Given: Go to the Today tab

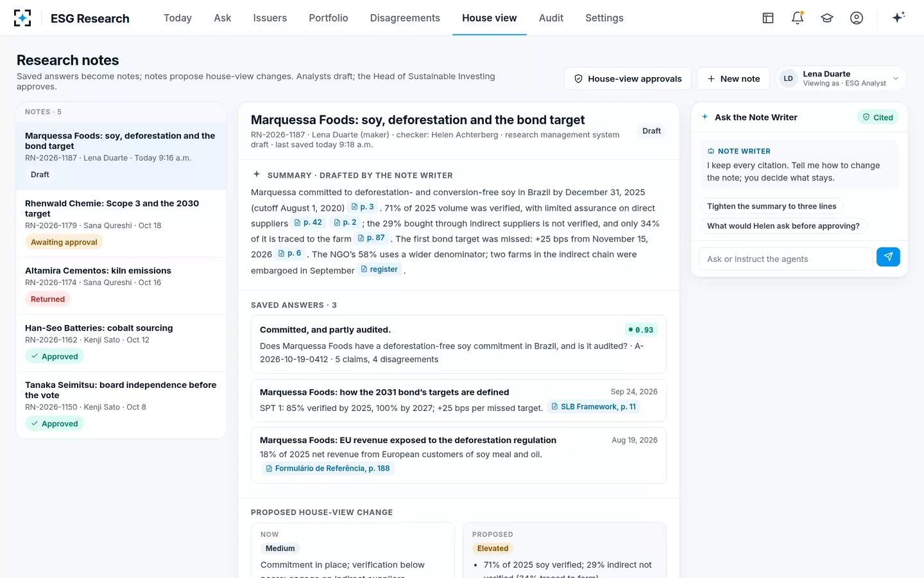Looking at the screenshot, I should [x=178, y=18].
